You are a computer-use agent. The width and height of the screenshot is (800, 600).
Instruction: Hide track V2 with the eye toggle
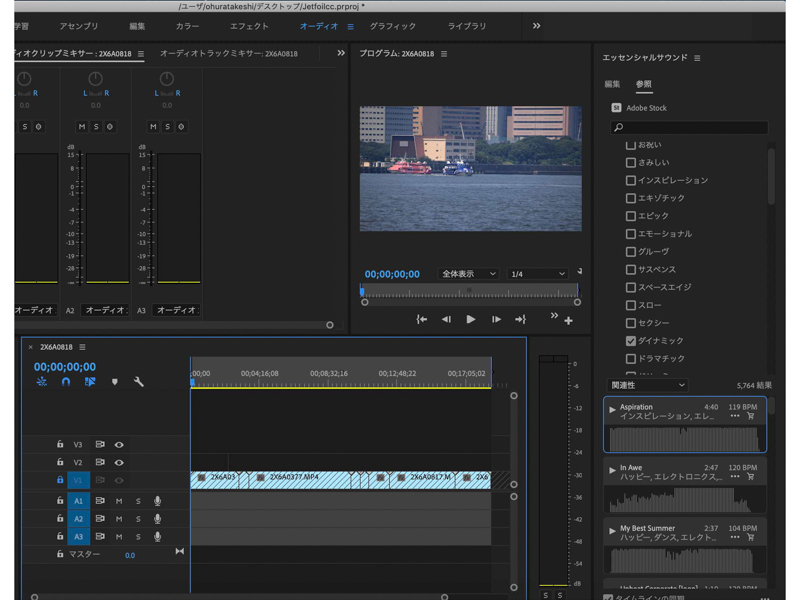tap(119, 463)
